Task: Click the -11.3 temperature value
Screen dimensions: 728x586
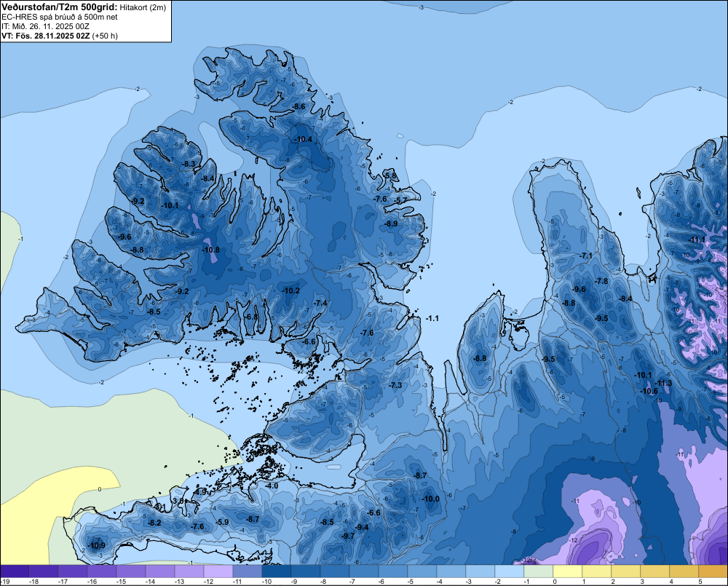Action: coord(664,383)
